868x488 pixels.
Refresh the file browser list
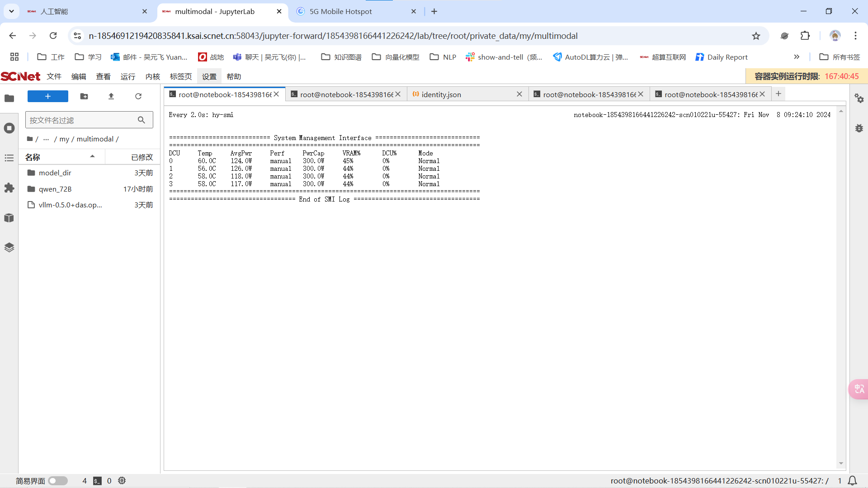pyautogui.click(x=138, y=96)
